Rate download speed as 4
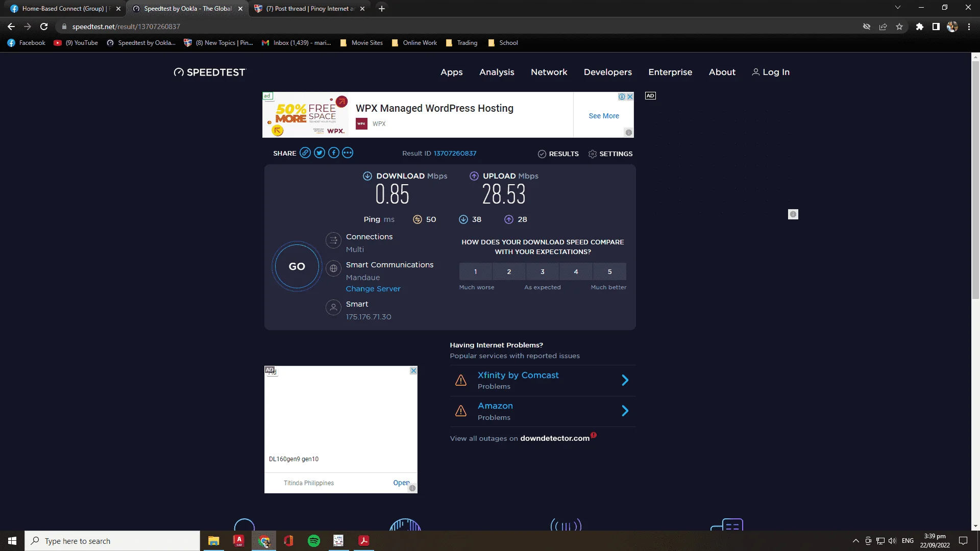980x551 pixels. point(576,271)
